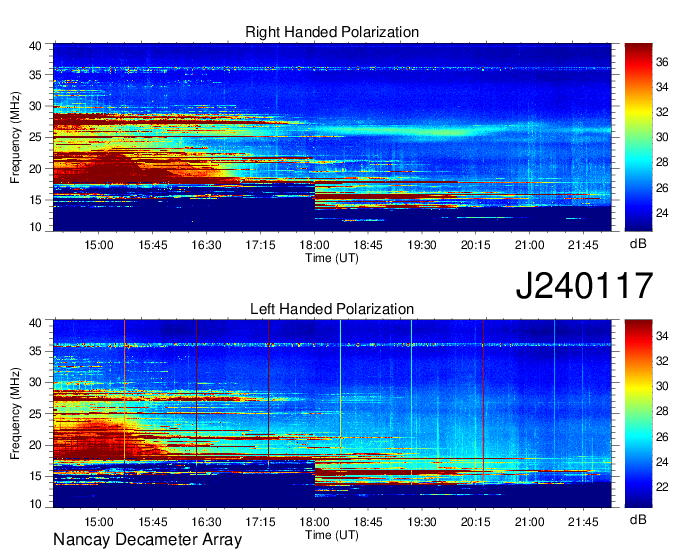The width and height of the screenshot is (680, 552).
Task: Click the 25 MHz tick of right-handed plot
Action: (x=35, y=137)
